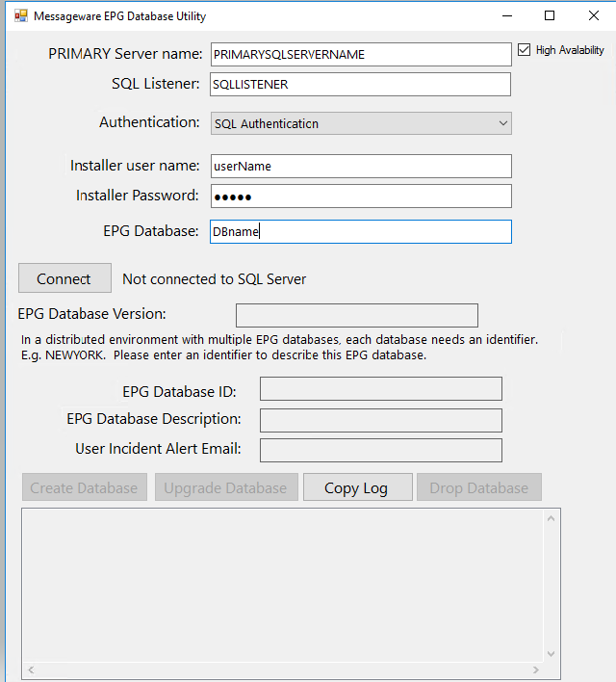
Task: Click the Messageware app icon in title bar
Action: point(20,16)
